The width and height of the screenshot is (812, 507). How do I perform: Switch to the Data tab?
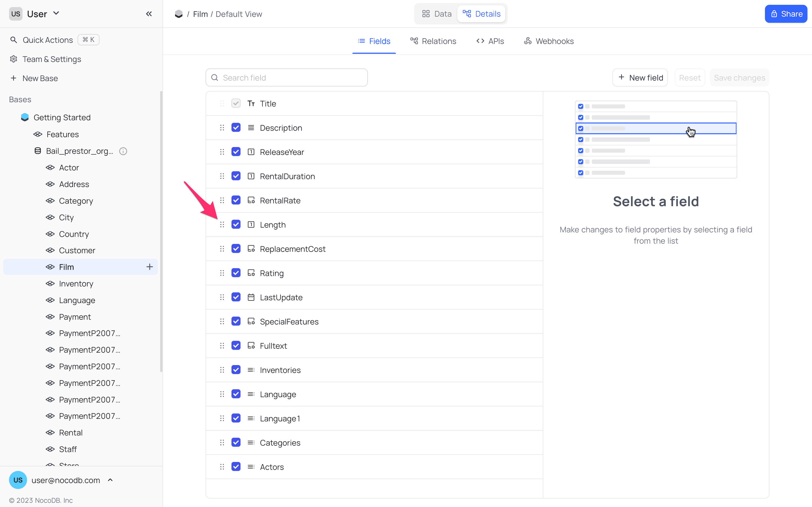coord(436,14)
